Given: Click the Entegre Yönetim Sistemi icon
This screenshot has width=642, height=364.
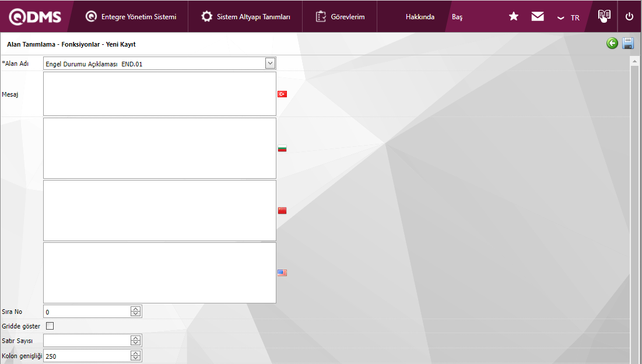Looking at the screenshot, I should tap(91, 16).
